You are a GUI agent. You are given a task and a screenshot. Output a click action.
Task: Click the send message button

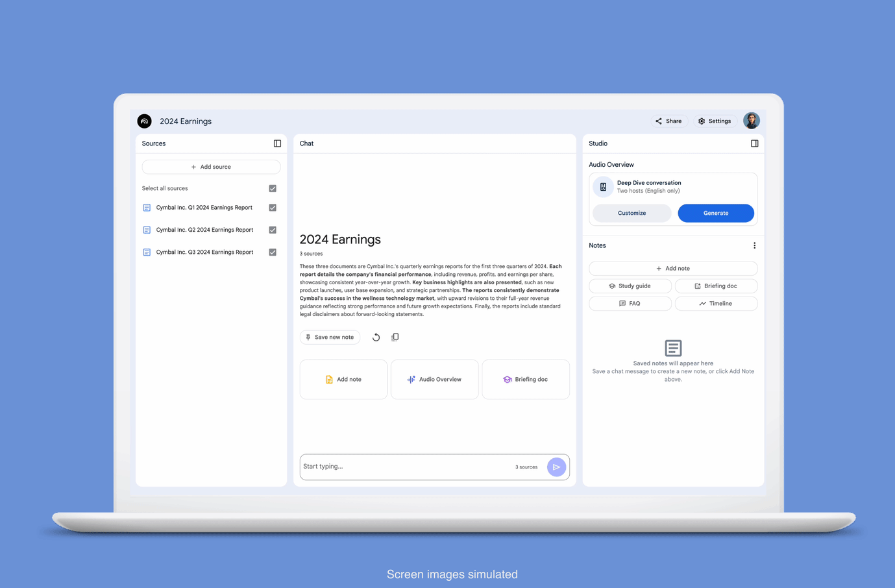click(x=556, y=467)
